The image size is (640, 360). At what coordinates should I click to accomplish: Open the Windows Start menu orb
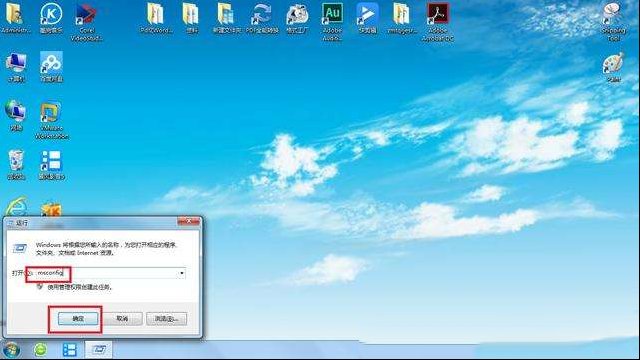click(11, 350)
